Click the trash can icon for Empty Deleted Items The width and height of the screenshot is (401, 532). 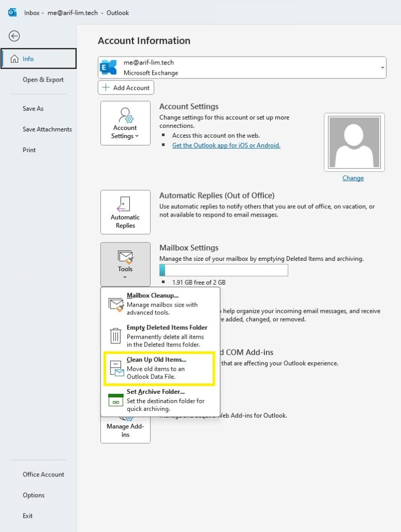[x=116, y=336]
